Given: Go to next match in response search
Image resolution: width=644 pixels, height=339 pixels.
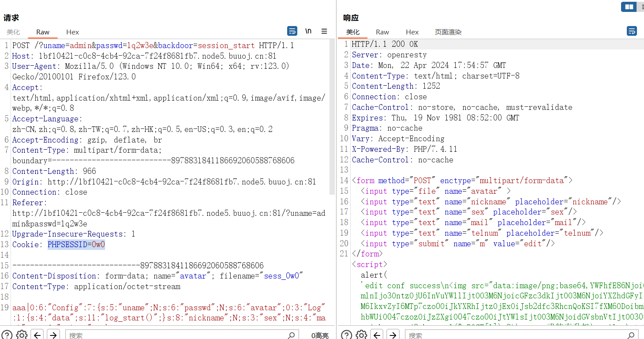Looking at the screenshot, I should tap(393, 335).
